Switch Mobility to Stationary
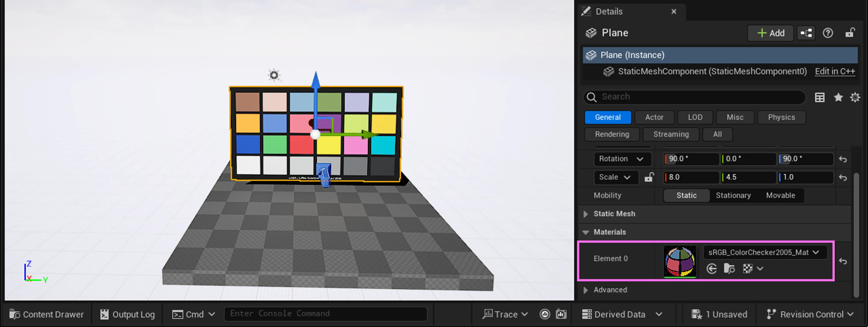The width and height of the screenshot is (868, 327). tap(733, 195)
